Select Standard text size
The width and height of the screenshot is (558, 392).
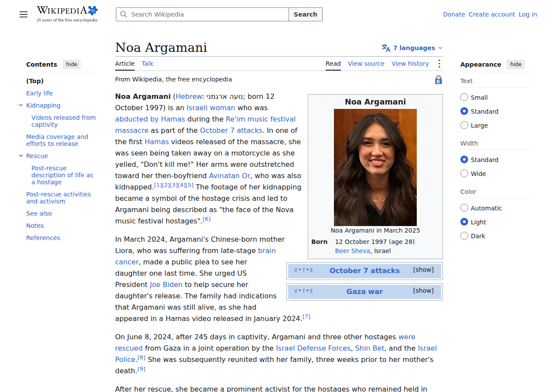[464, 112]
